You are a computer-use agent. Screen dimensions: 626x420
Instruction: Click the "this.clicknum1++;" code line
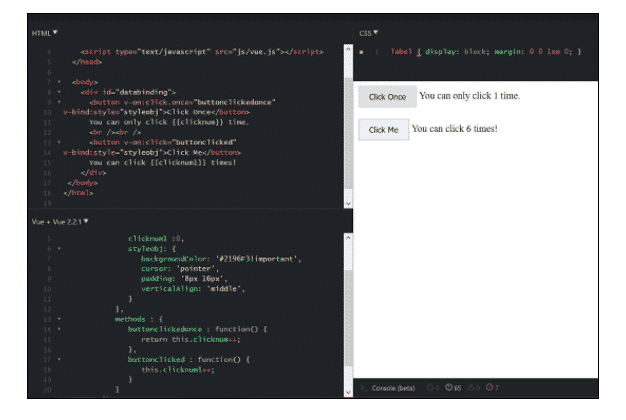178,370
